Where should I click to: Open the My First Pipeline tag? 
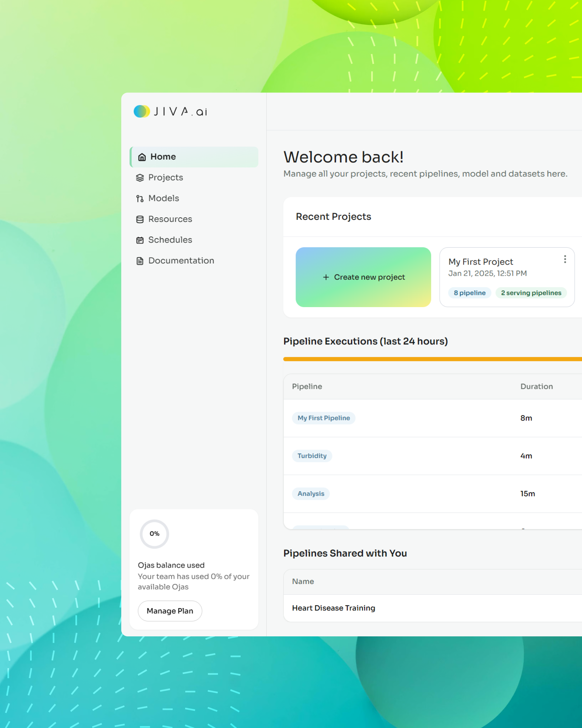(x=324, y=418)
